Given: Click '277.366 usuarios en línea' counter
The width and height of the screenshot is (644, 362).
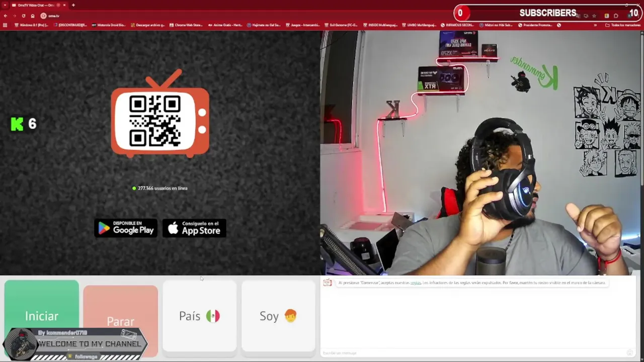Looking at the screenshot, I should [160, 188].
